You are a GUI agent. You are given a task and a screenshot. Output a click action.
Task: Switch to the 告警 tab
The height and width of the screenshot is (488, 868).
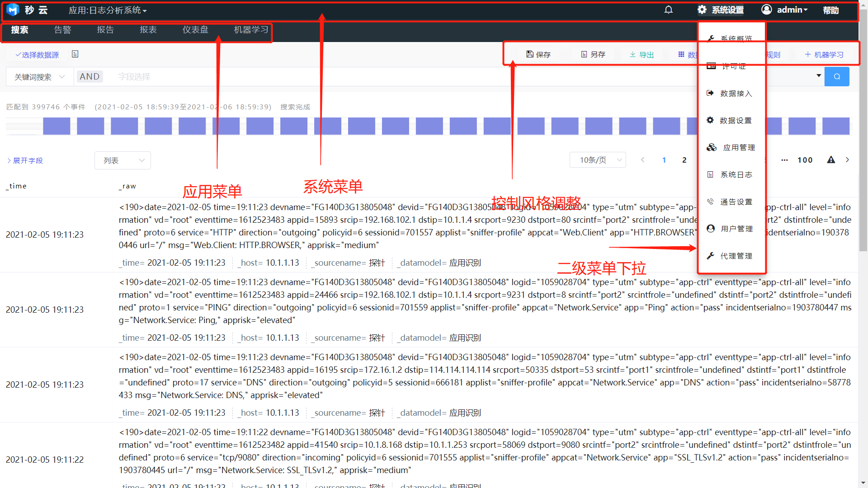[x=62, y=30]
